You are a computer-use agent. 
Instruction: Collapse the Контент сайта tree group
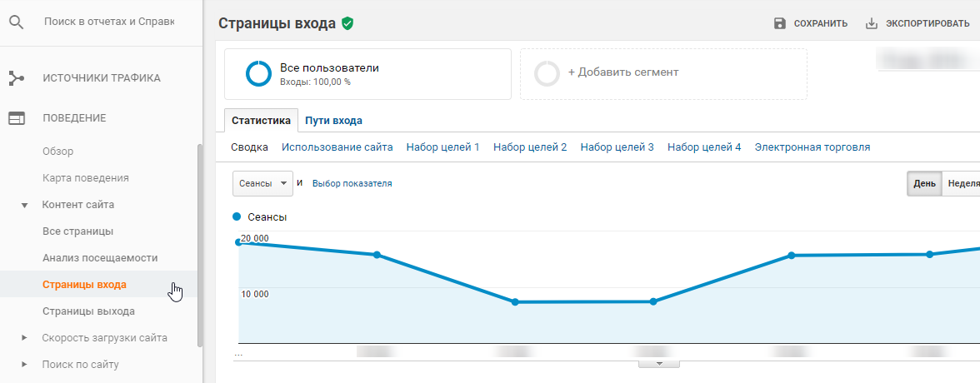(25, 205)
